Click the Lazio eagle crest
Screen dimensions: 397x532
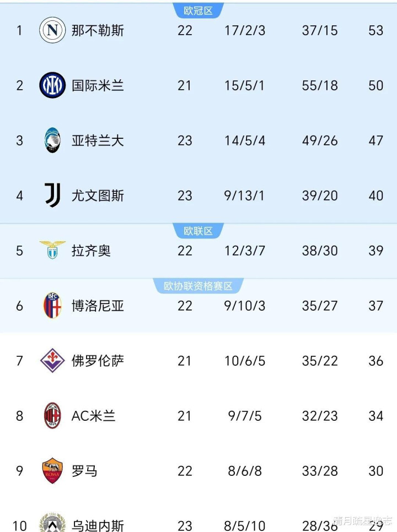(52, 250)
